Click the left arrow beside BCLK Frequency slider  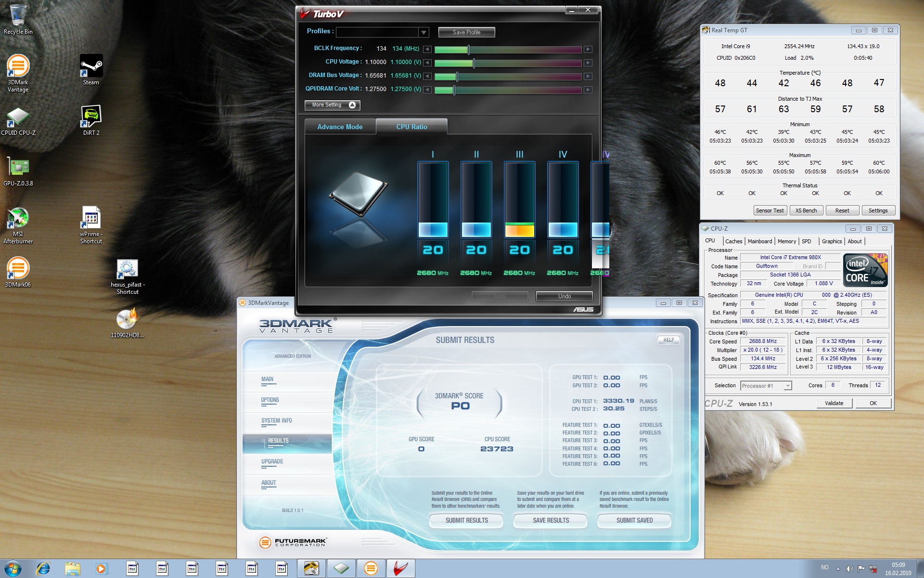pyautogui.click(x=427, y=49)
